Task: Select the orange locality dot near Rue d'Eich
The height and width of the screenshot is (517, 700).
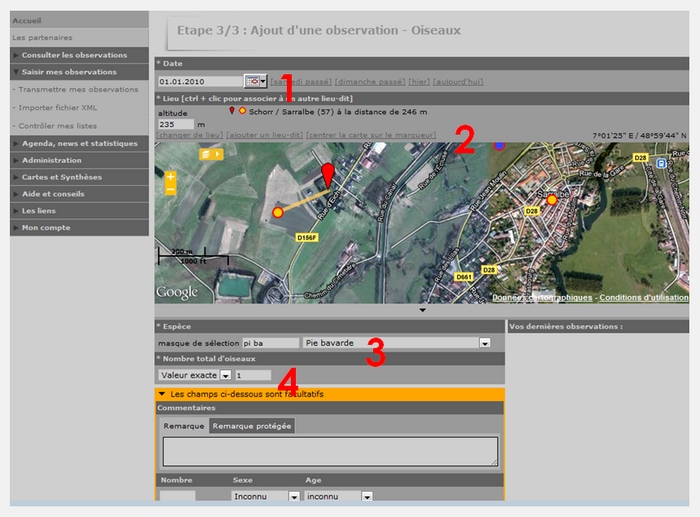Action: click(x=278, y=212)
